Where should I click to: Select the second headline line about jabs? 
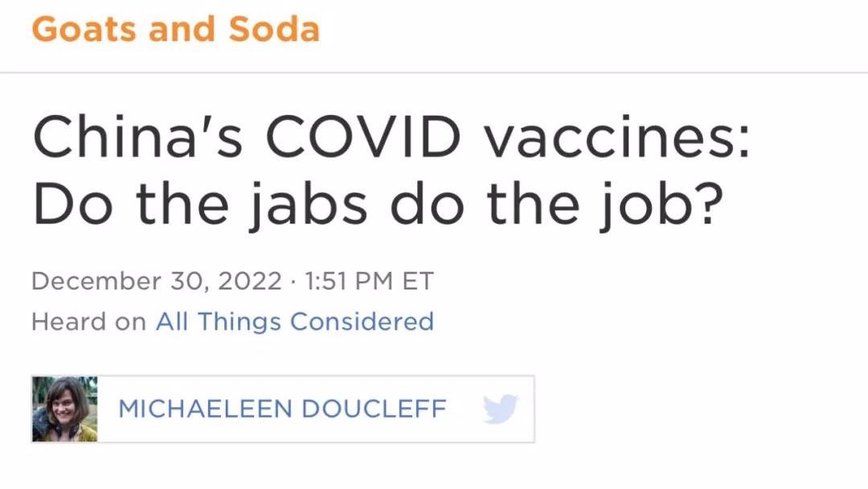pyautogui.click(x=378, y=203)
